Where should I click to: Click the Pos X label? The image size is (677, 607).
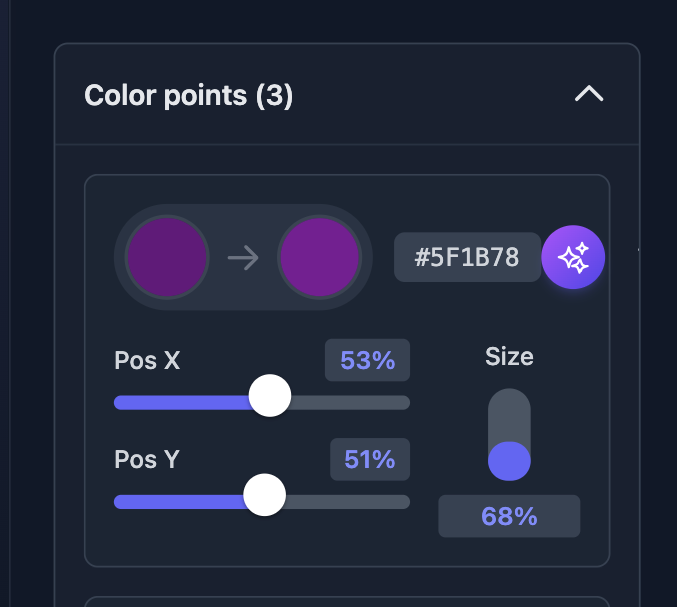[x=147, y=361]
